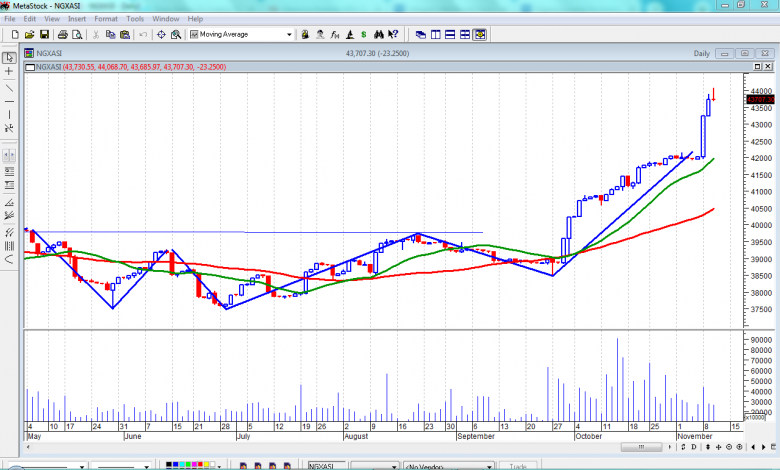Click the Trade button
The height and width of the screenshot is (470, 780).
pos(518,466)
